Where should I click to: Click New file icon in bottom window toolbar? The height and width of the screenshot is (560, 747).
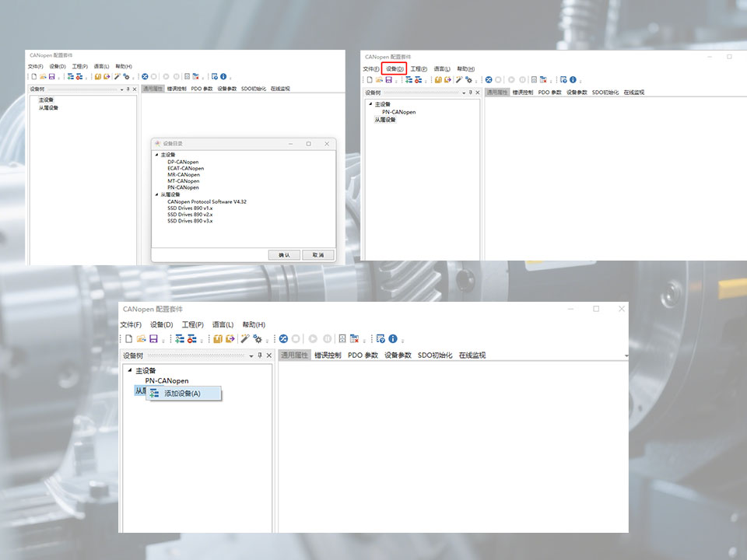tap(128, 338)
